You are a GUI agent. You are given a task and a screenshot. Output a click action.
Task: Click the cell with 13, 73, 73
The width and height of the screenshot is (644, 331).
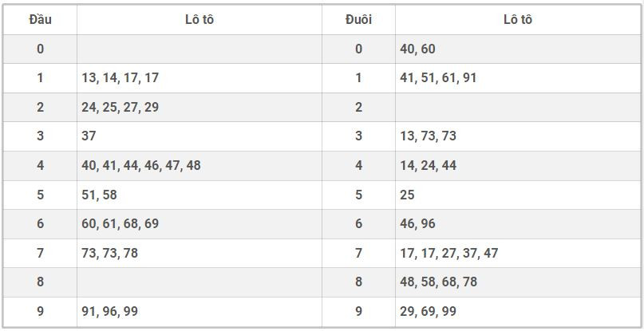[429, 136]
